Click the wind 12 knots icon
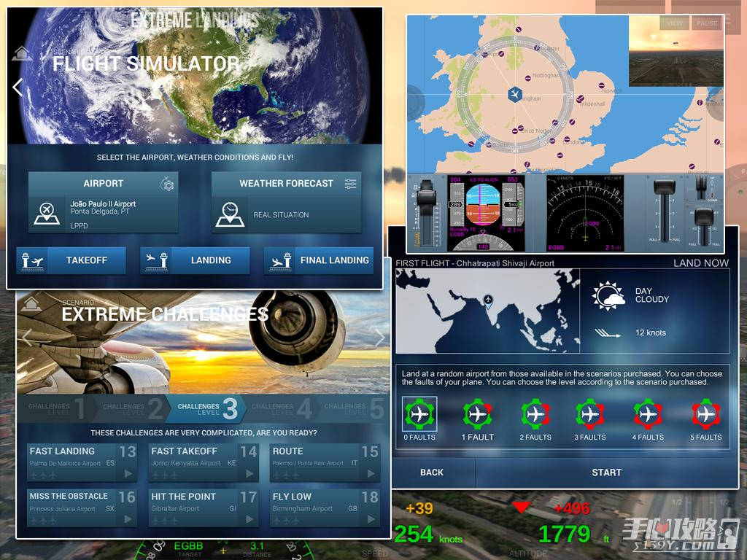The height and width of the screenshot is (560, 747). (608, 332)
